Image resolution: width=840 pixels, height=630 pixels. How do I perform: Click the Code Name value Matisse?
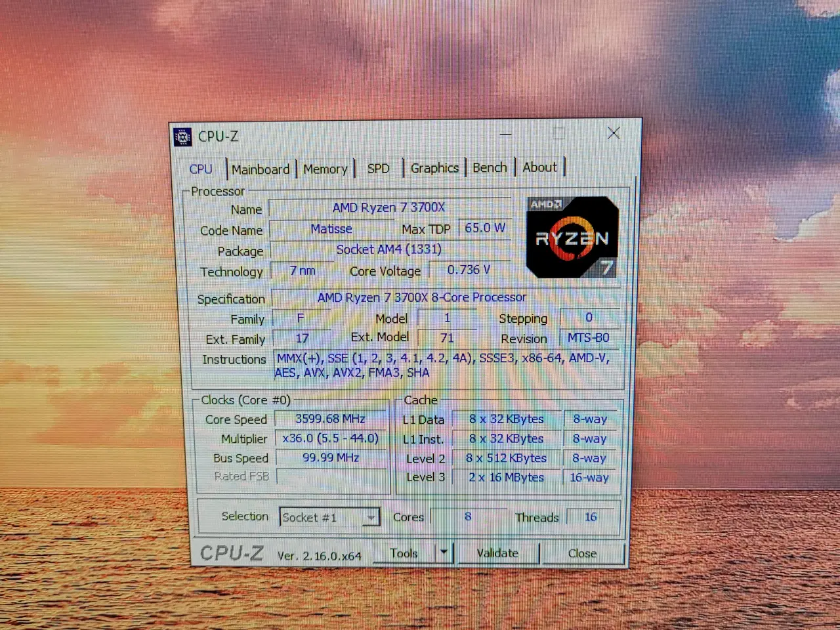331,228
